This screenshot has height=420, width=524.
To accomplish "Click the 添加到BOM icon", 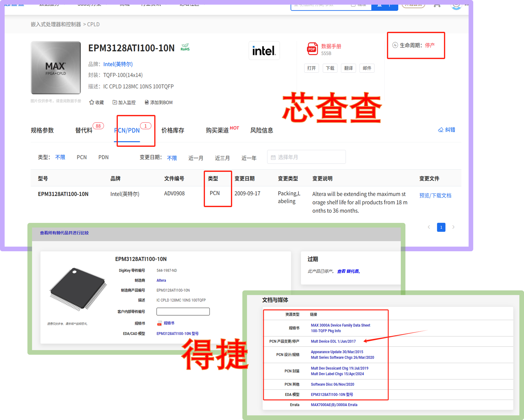I will pos(147,102).
